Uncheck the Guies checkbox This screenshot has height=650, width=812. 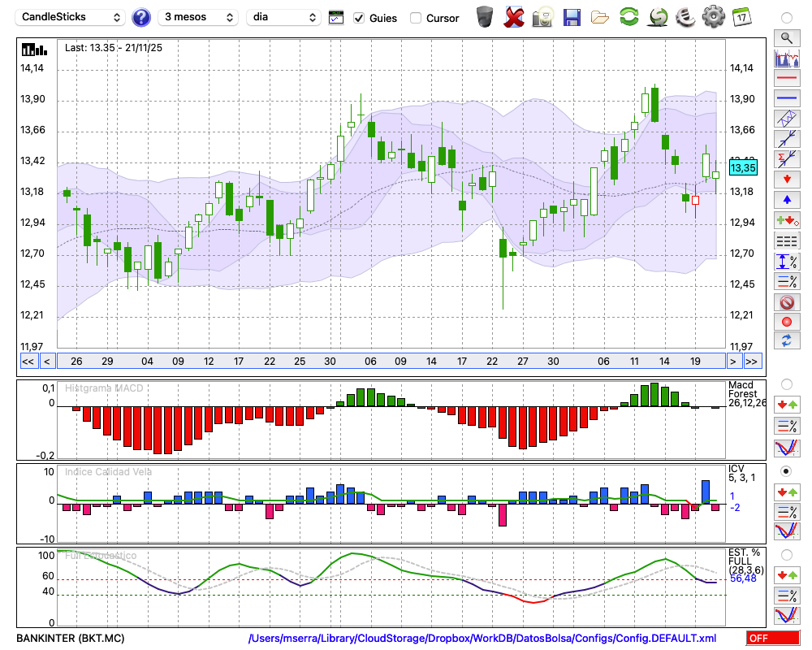tap(359, 18)
